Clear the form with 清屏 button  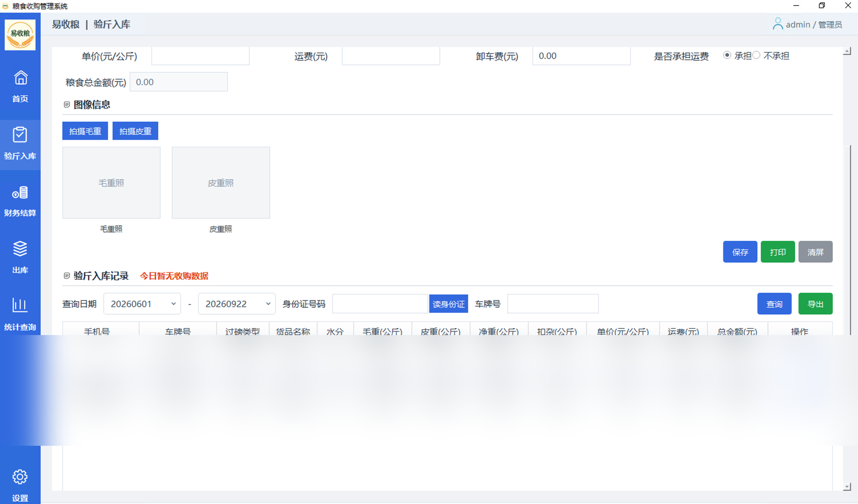click(815, 252)
